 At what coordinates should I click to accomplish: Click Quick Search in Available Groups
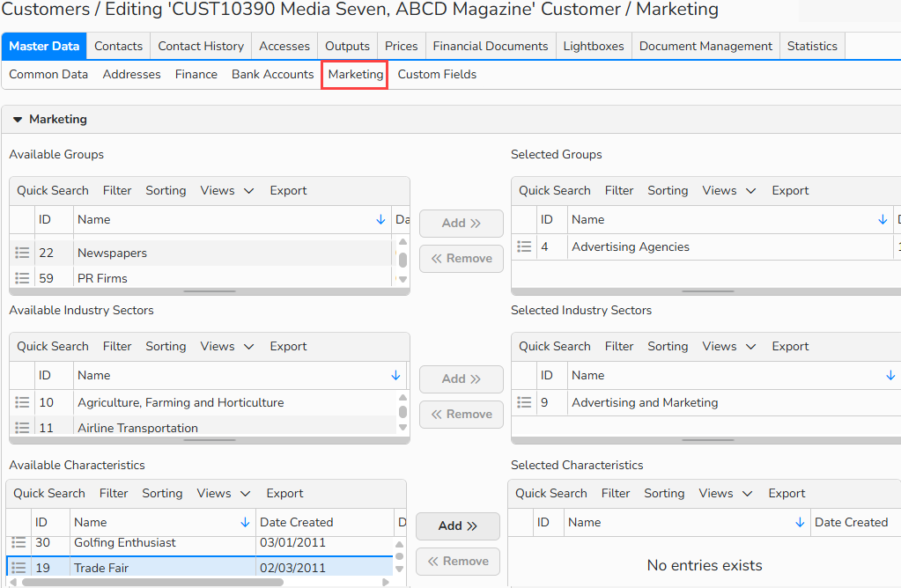(x=52, y=191)
